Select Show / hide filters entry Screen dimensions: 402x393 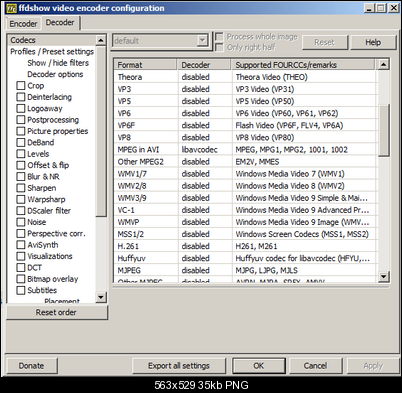[x=58, y=63]
